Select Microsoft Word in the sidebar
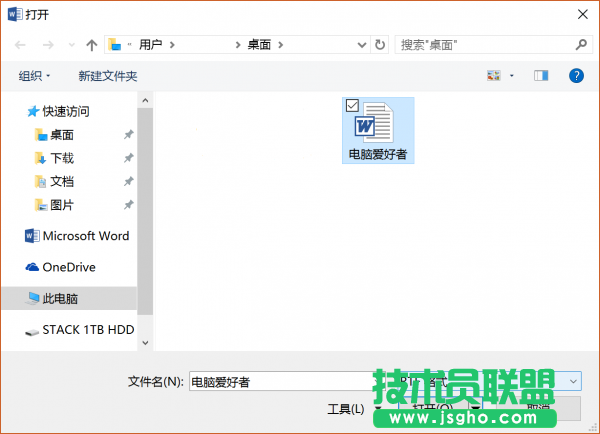The width and height of the screenshot is (600, 434). click(85, 236)
